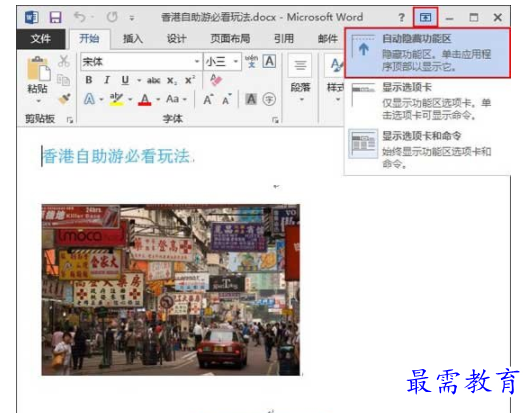Screen dimensions: 528x413
Task: Open the 页面布局 ribbon tab
Action: click(x=230, y=39)
